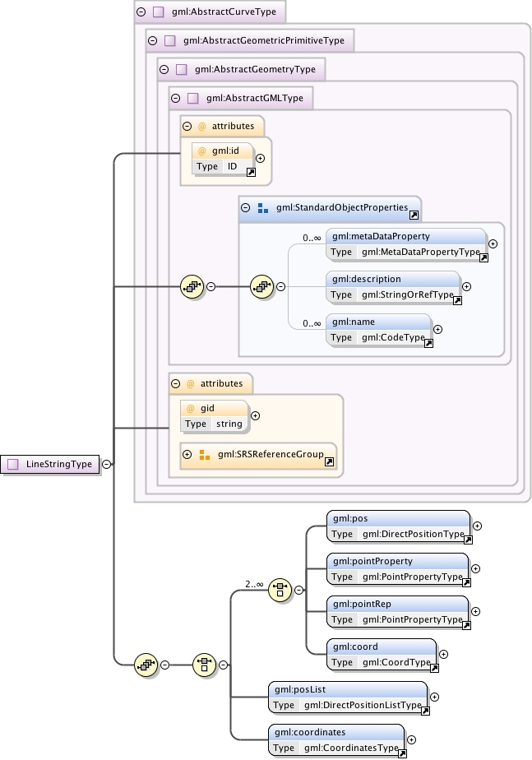
Task: Follow the gml:StandardObjectProperties reference arrow
Action: (x=414, y=215)
